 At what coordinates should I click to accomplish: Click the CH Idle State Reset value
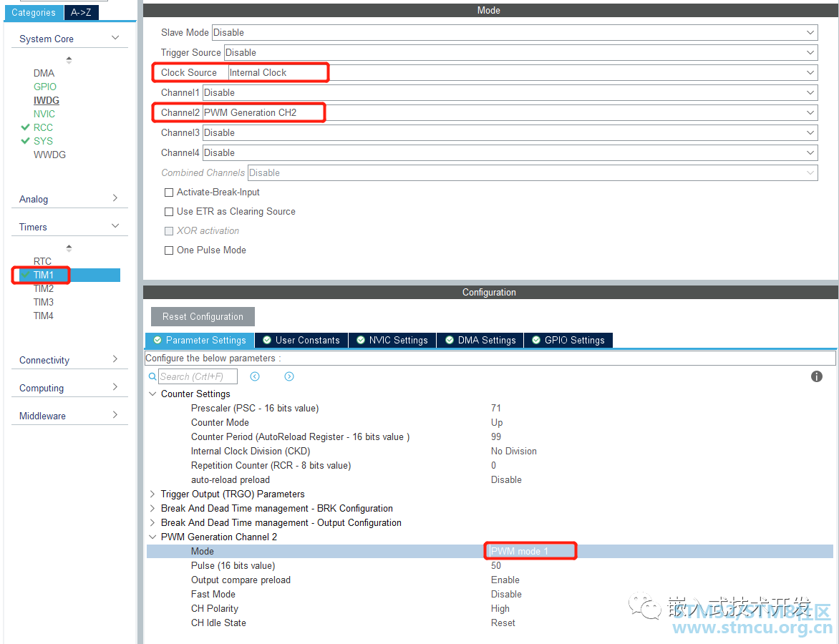click(503, 623)
